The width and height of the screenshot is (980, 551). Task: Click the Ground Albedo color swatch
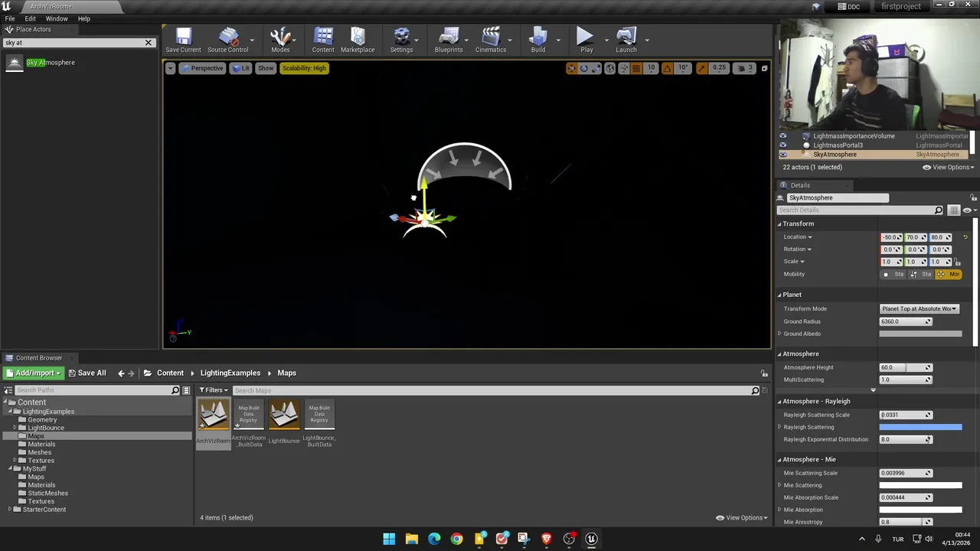click(x=920, y=334)
